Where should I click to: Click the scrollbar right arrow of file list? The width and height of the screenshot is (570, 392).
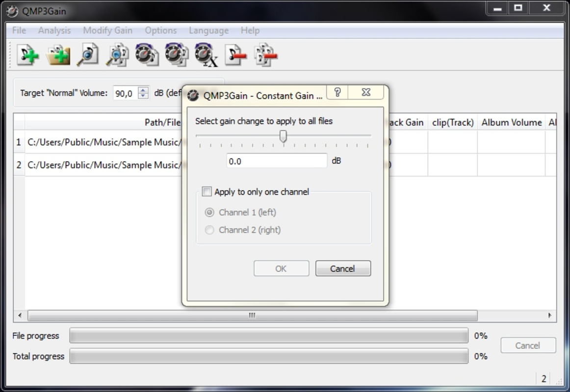(x=550, y=316)
